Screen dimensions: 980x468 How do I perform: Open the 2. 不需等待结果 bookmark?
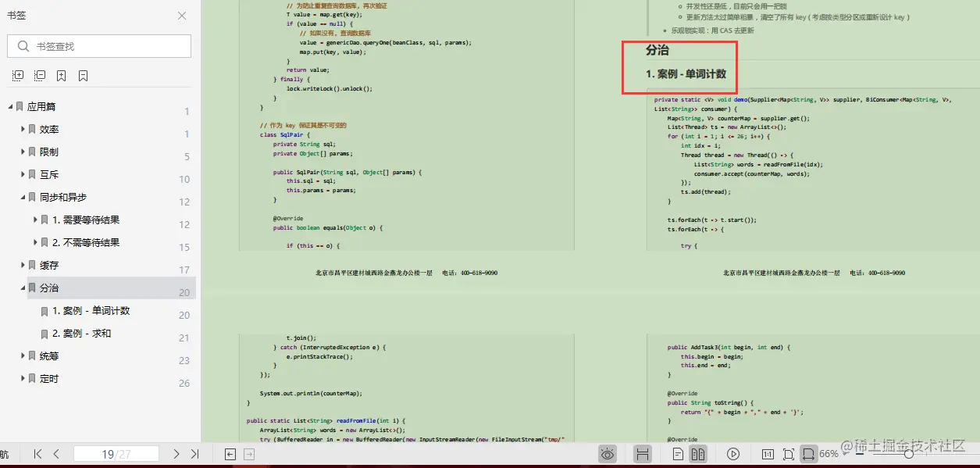86,242
